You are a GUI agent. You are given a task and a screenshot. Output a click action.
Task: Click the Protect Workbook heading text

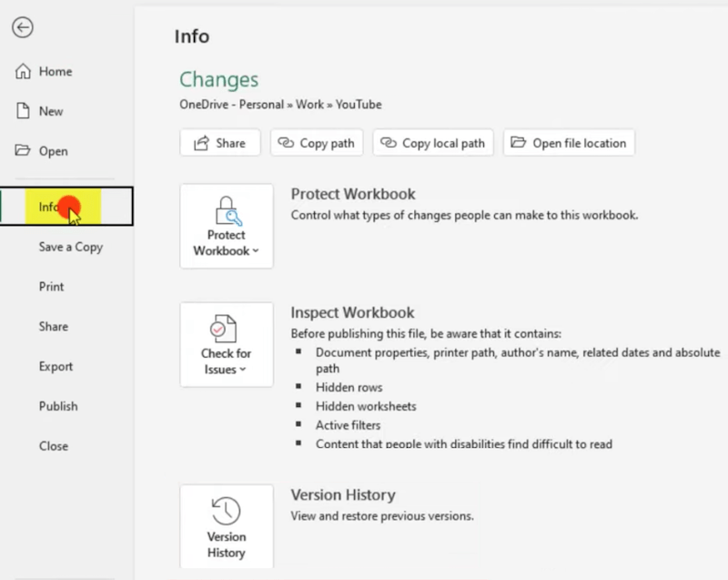point(353,194)
